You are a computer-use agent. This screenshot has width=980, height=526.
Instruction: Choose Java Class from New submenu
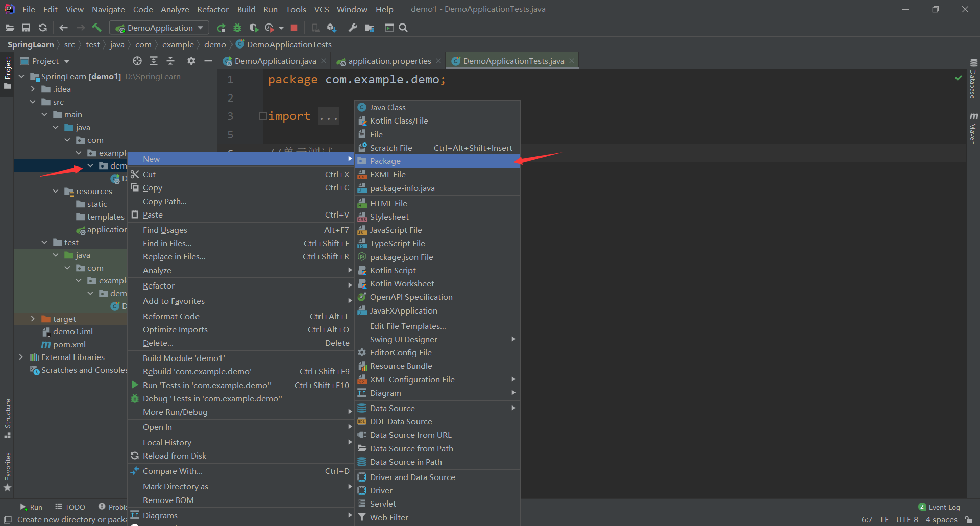(x=437, y=107)
